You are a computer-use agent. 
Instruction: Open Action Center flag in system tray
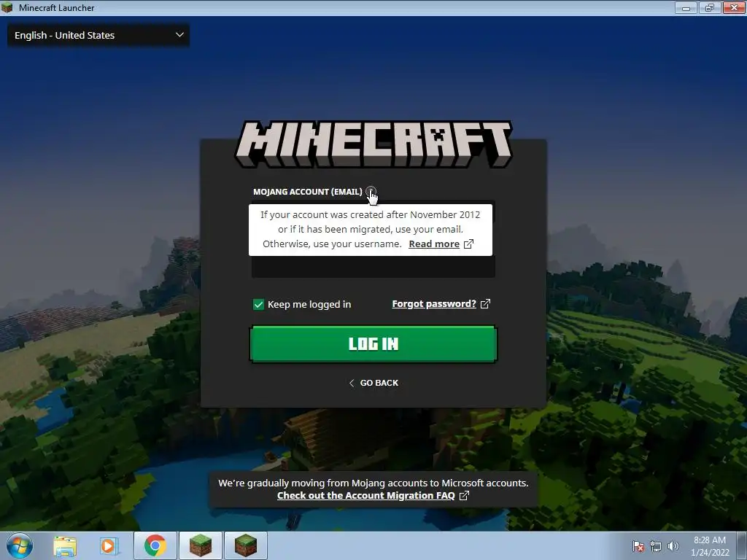tap(638, 546)
